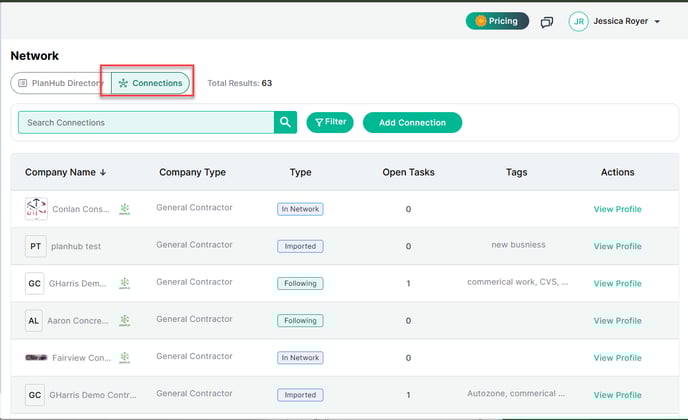Click the magnifier search icon button
The height and width of the screenshot is (420, 688).
(x=286, y=123)
